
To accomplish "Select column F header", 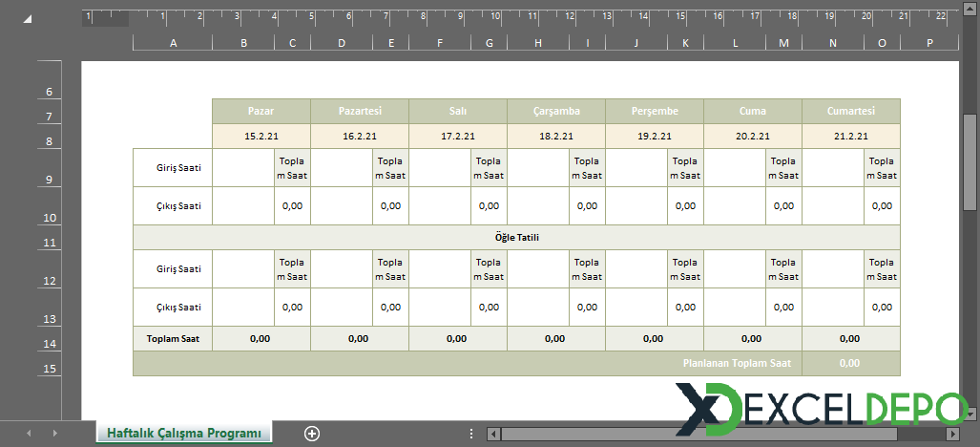I will coord(440,43).
